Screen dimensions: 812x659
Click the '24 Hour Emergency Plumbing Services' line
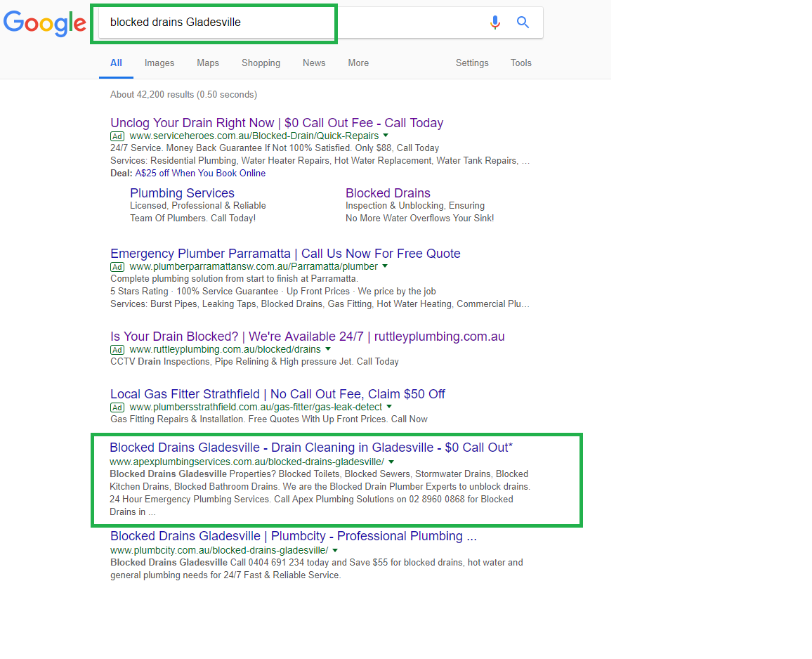tap(311, 500)
